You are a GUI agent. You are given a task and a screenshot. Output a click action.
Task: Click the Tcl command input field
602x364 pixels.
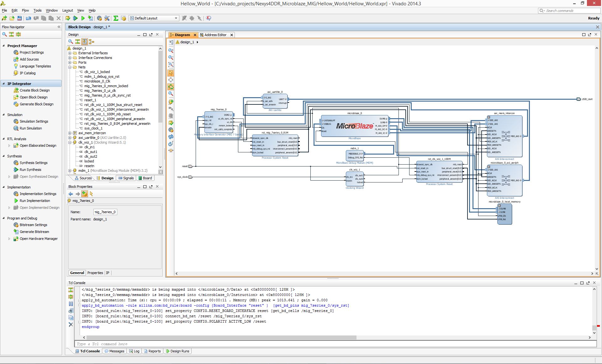tap(335, 344)
